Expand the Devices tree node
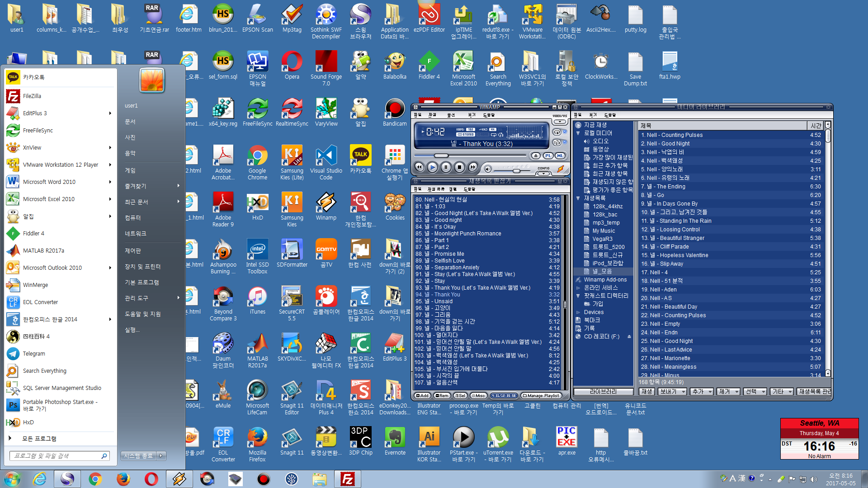868x488 pixels. coord(578,312)
